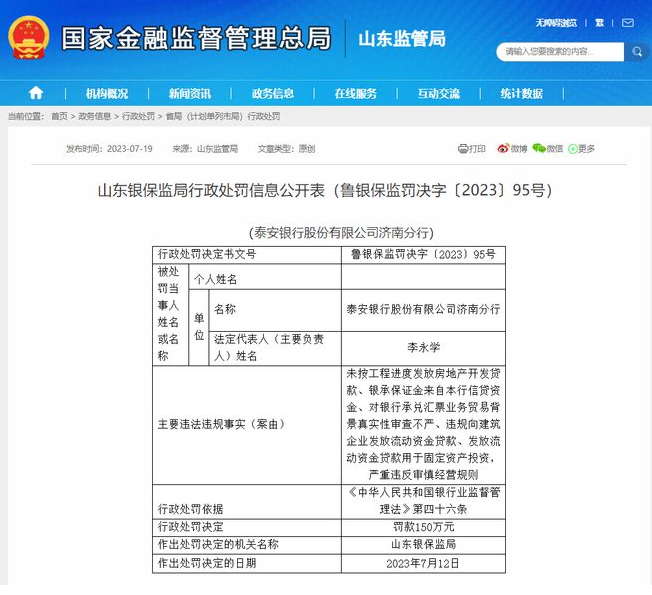This screenshot has height=595, width=652.
Task: Switch to traditional Chinese with 繁
Action: click(600, 21)
